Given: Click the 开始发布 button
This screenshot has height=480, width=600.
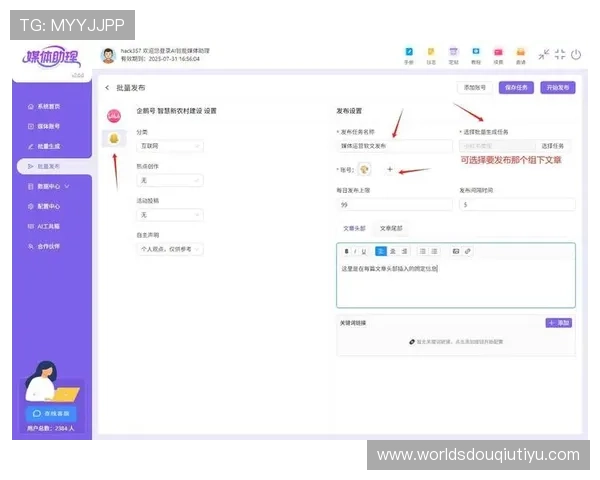Looking at the screenshot, I should click(558, 88).
